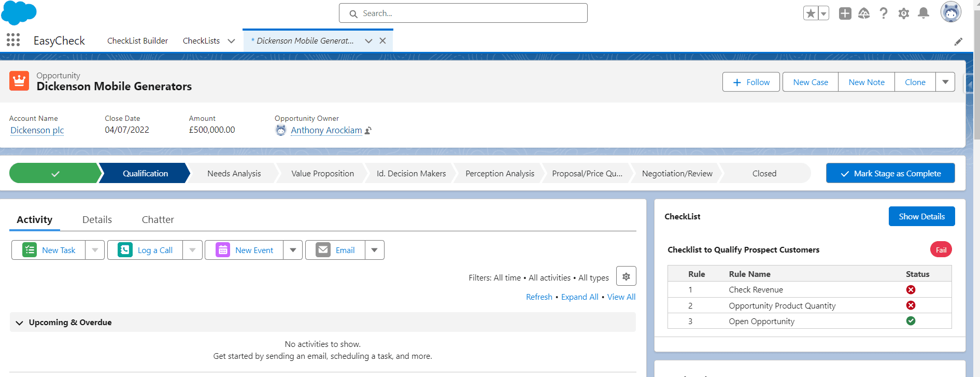Click the Follow button
Screen dimensions: 980x377
point(751,82)
